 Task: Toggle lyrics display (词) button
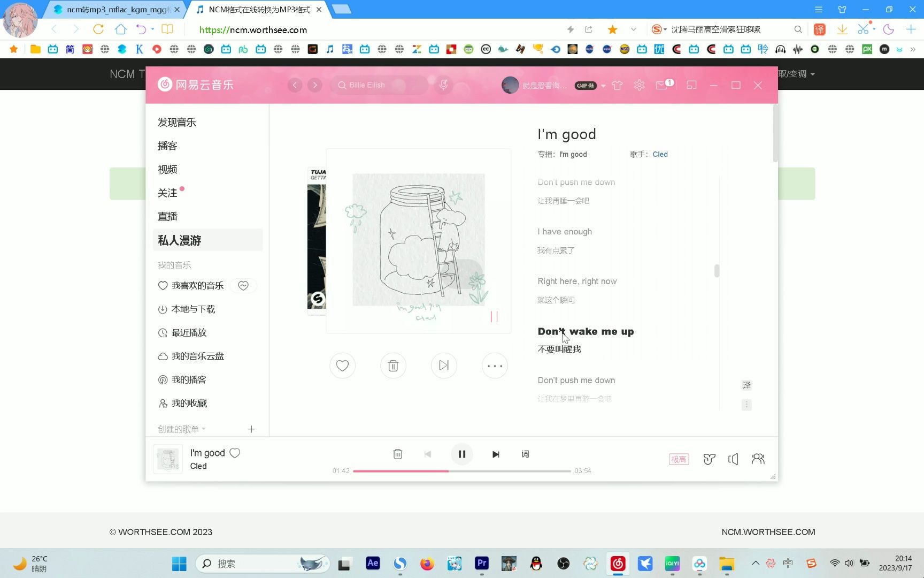coord(525,454)
